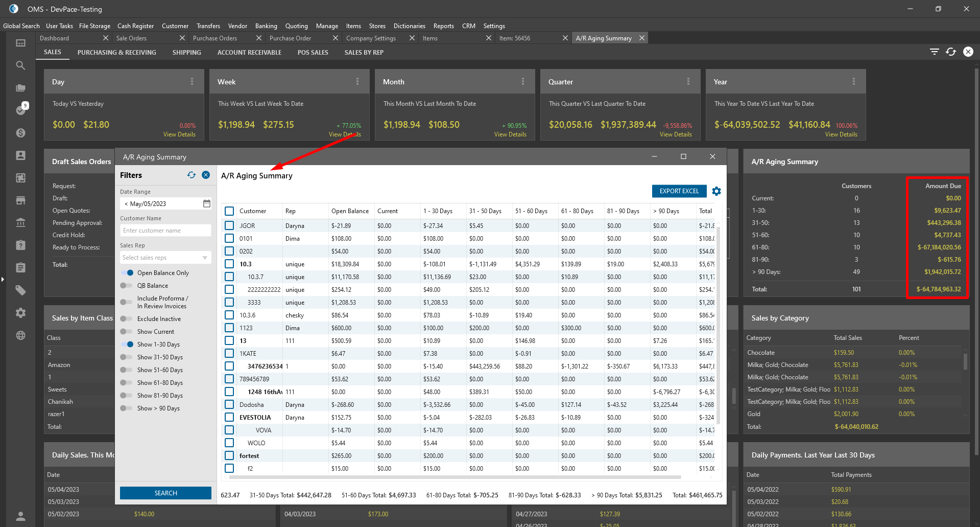Open the Quarter card three-dot menu
This screenshot has height=527, width=980.
click(688, 82)
